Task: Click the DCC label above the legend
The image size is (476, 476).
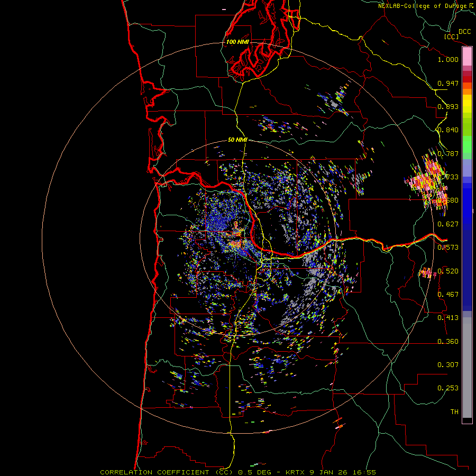Action: pos(464,32)
